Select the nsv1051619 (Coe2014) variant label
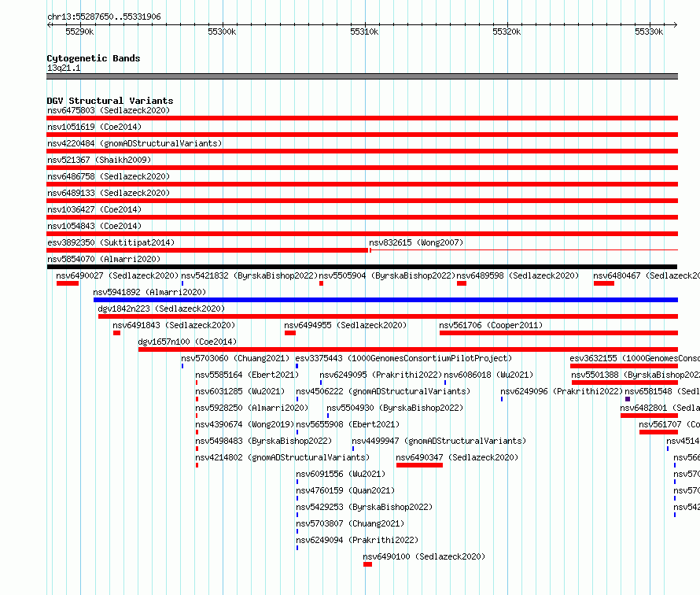The image size is (700, 595). pos(94,127)
